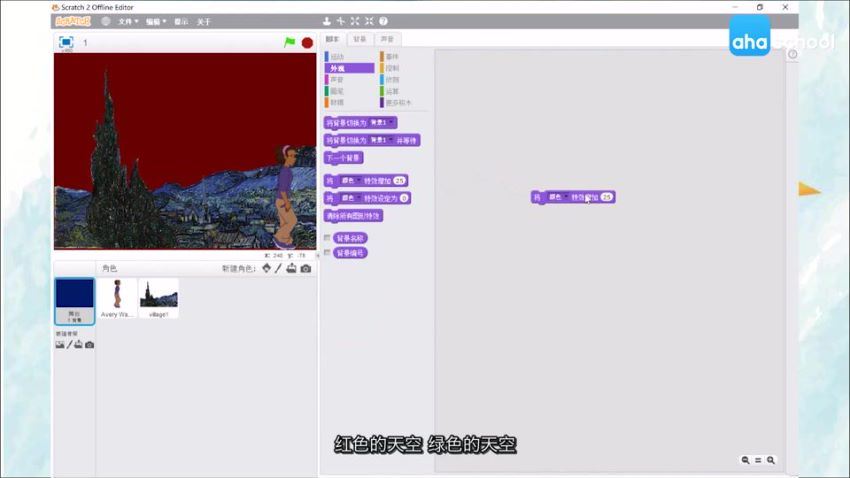This screenshot has width=850, height=478.
Task: Click the 下一个背景 block
Action: coord(344,158)
